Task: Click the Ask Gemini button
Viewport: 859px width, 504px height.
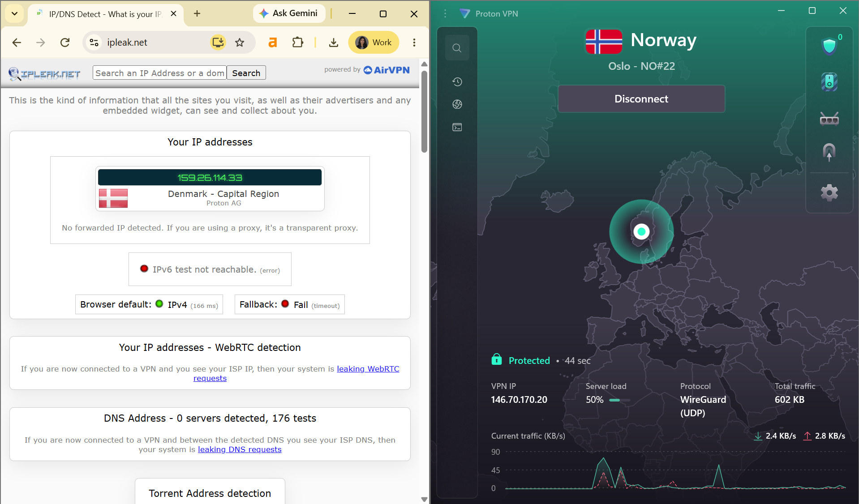Action: click(x=289, y=13)
